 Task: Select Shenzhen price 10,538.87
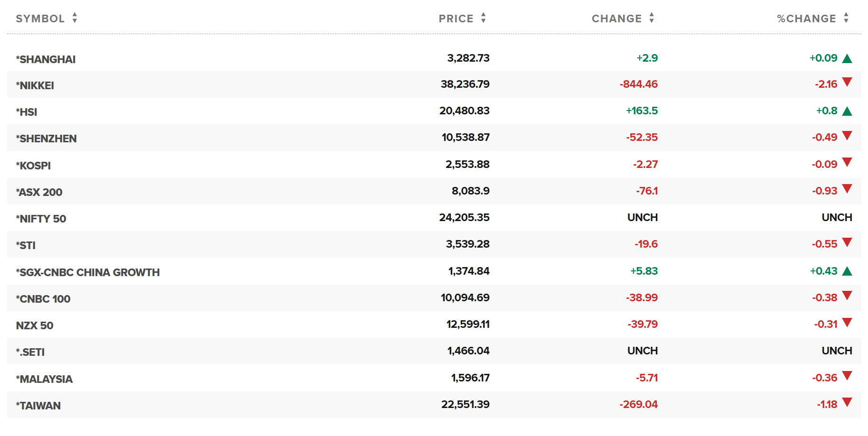click(465, 137)
